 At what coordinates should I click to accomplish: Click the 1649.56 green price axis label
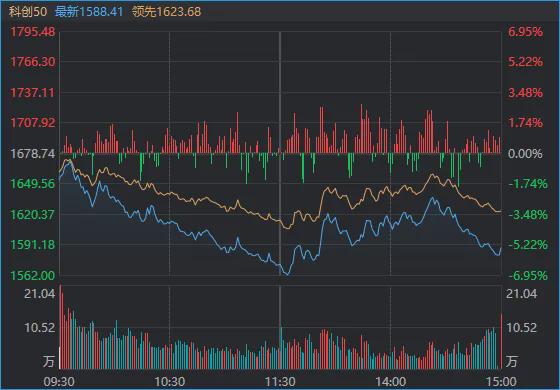(x=32, y=184)
